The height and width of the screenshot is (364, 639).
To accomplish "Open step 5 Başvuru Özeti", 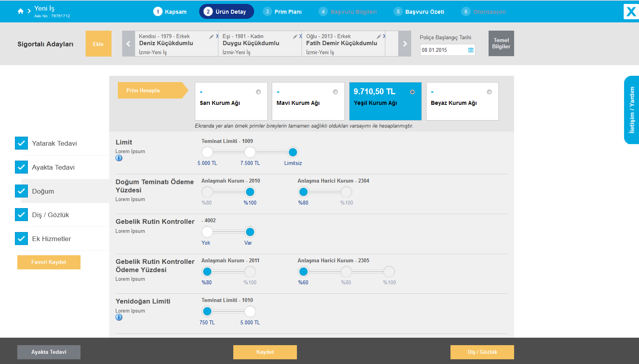I will coord(419,12).
